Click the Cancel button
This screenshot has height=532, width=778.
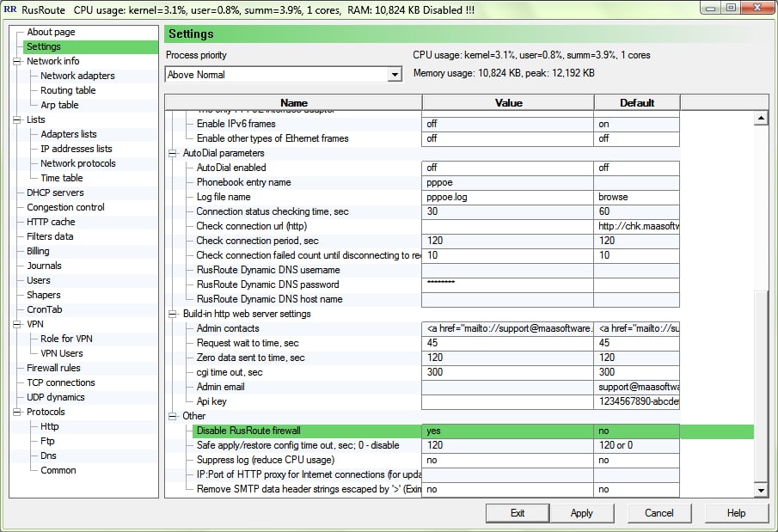(x=659, y=513)
